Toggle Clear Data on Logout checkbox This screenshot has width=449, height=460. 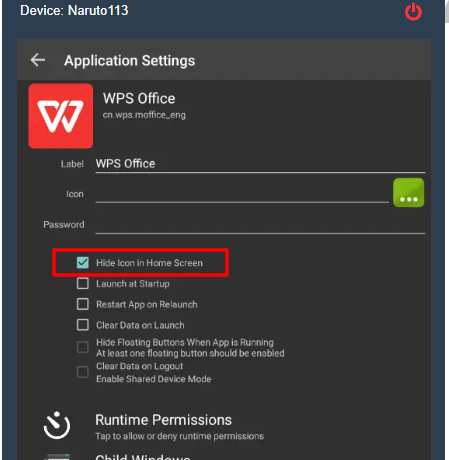coord(83,372)
